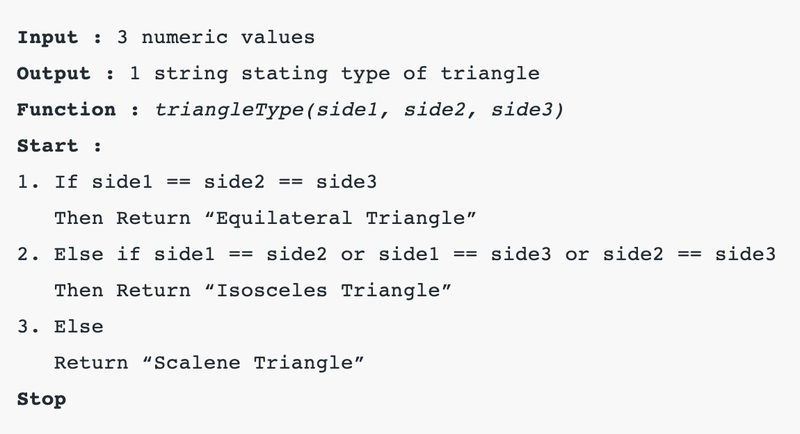Image resolution: width=800 pixels, height=434 pixels.
Task: Click the step number '1.'
Action: coord(29,183)
